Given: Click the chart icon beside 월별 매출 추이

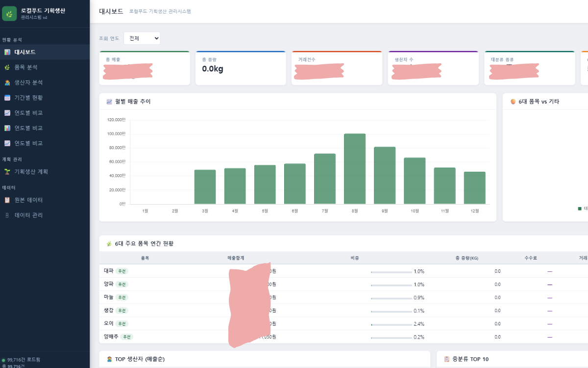Looking at the screenshot, I should tap(109, 102).
